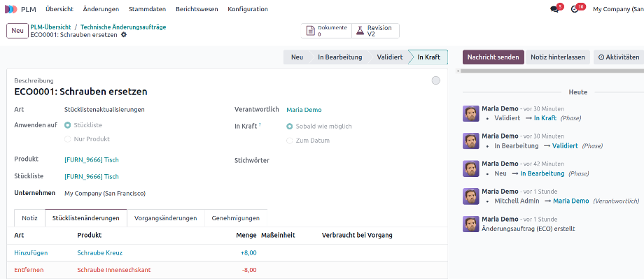644x279 pixels.
Task: Select the Stückliste radio option
Action: (67, 125)
